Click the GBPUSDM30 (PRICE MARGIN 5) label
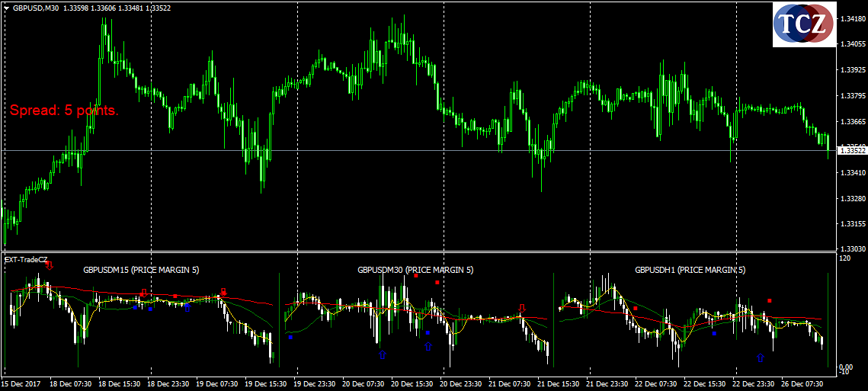The height and width of the screenshot is (391, 868). pos(415,270)
